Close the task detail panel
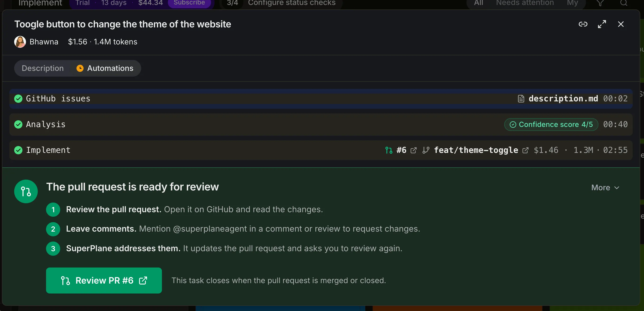The height and width of the screenshot is (311, 644). [x=621, y=24]
